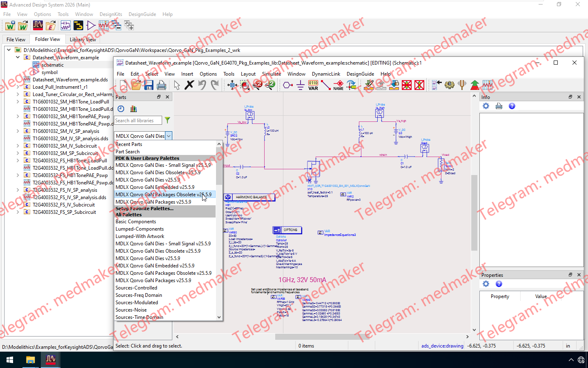588x368 pixels.
Task: Select the Insert Ground icon
Action: click(x=301, y=85)
